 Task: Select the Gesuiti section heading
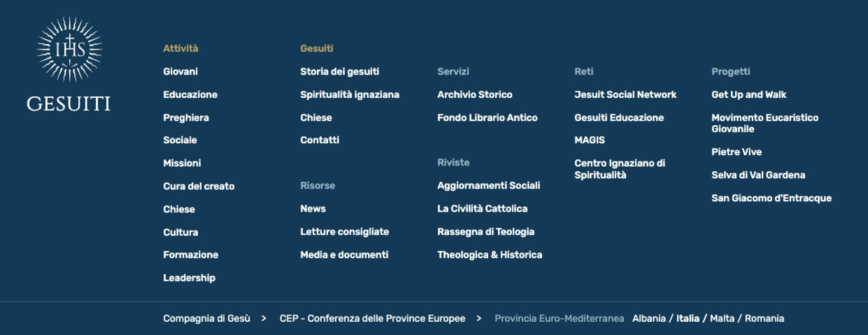point(316,48)
